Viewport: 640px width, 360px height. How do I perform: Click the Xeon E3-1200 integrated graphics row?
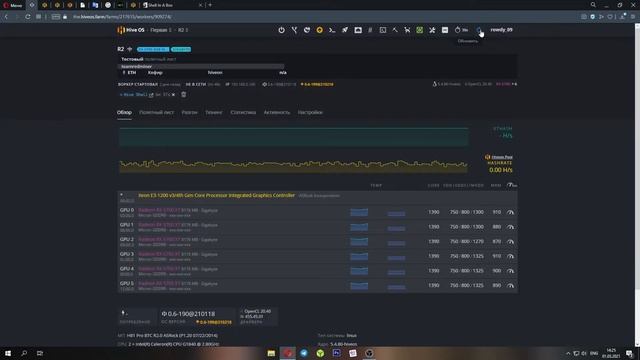pos(318,198)
